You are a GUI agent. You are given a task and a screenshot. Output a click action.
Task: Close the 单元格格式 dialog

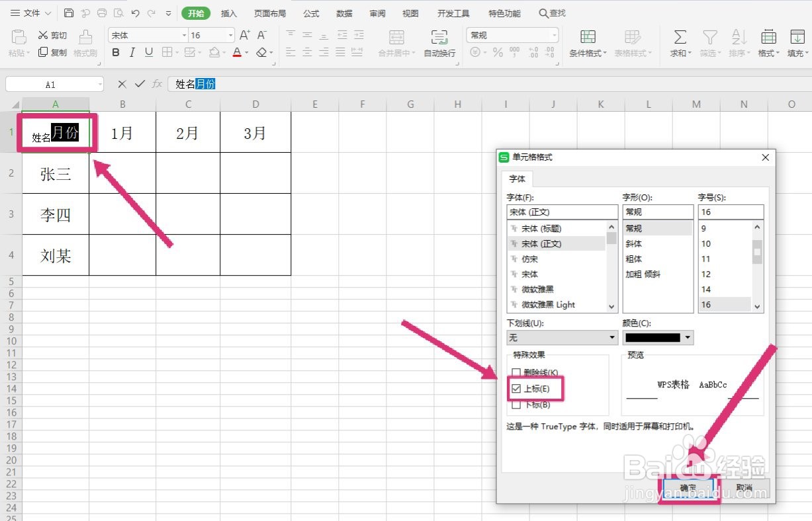pos(766,157)
